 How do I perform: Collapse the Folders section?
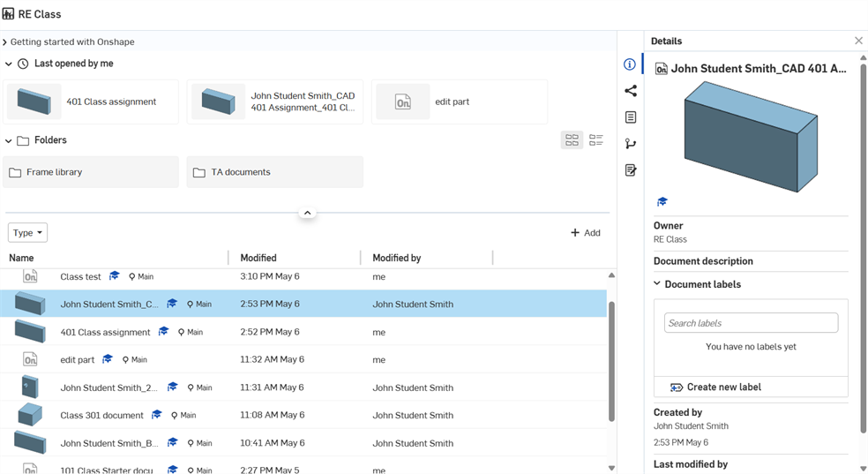coord(9,140)
